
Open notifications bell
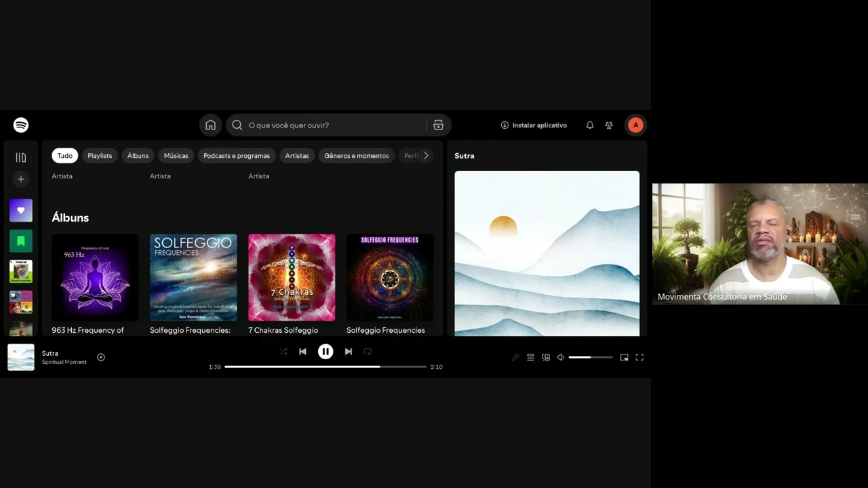click(x=590, y=125)
